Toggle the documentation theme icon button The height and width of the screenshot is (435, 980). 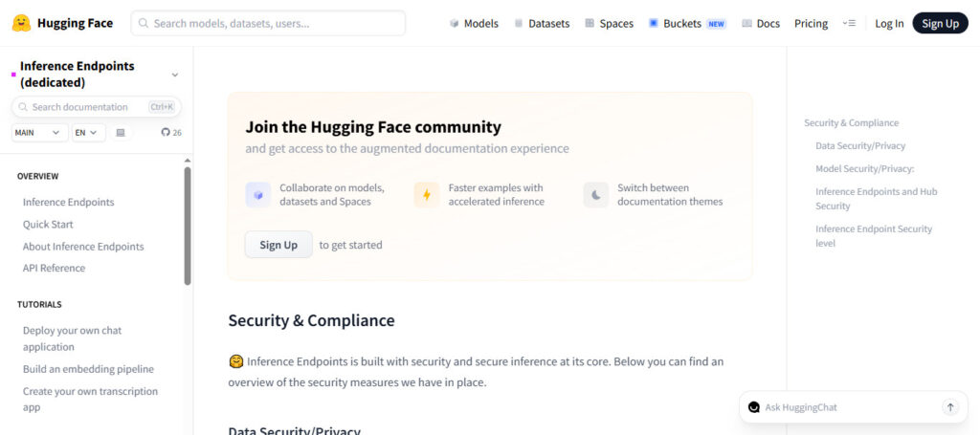(121, 132)
